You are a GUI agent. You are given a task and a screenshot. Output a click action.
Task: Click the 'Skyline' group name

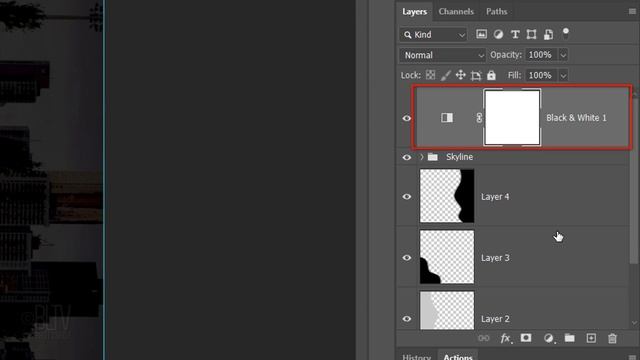(460, 157)
